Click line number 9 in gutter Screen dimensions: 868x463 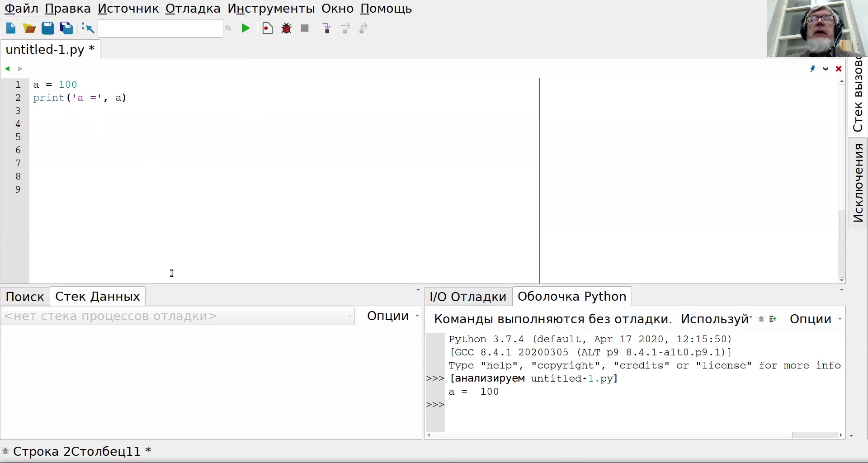coord(18,189)
